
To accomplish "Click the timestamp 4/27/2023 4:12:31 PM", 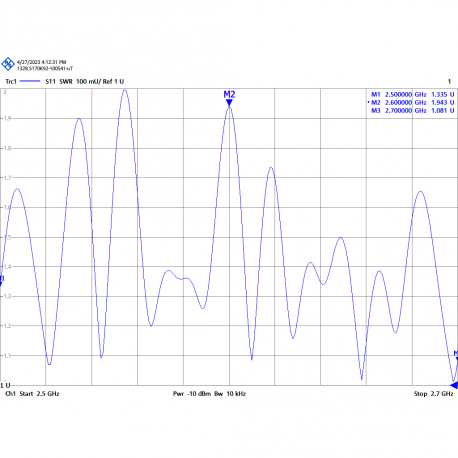I will pyautogui.click(x=42, y=62).
